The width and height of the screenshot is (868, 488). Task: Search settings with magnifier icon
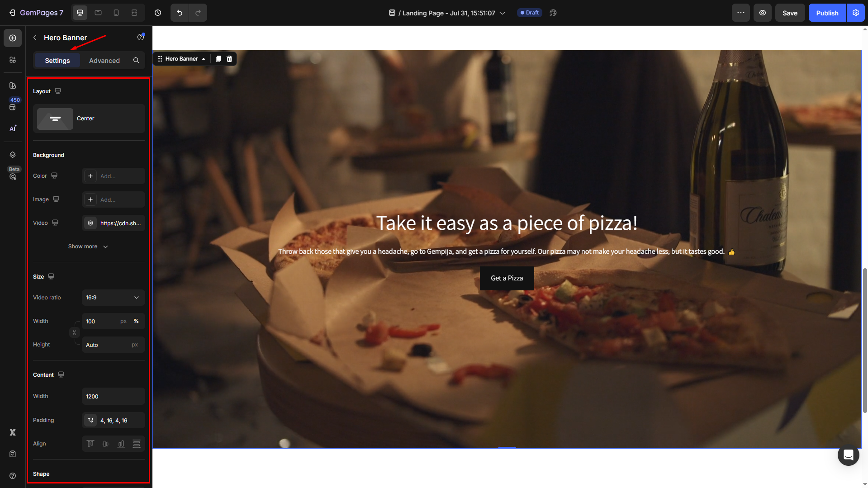point(136,61)
